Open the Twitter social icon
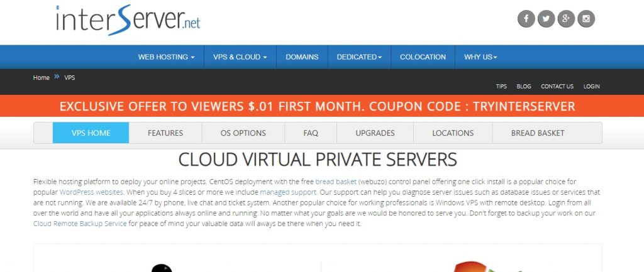644x272 pixels. [546, 19]
